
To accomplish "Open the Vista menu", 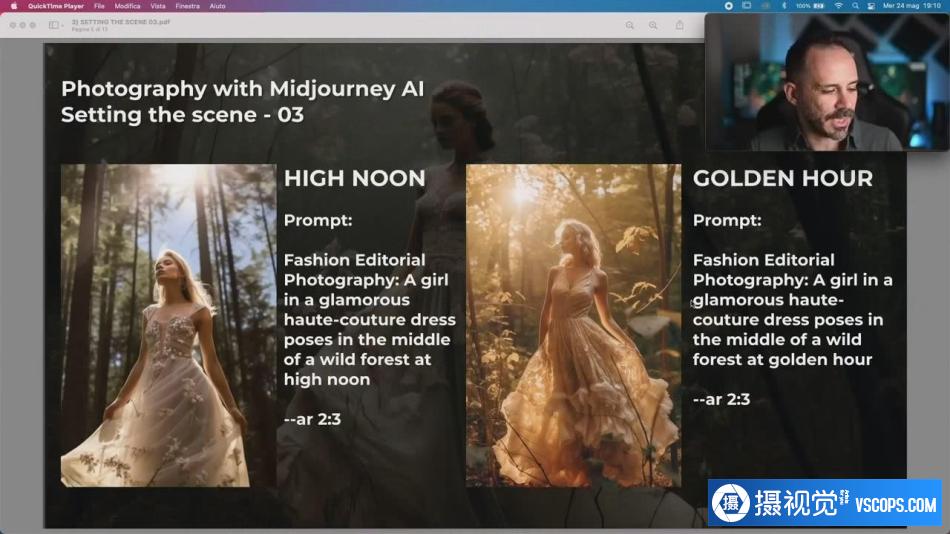I will tap(158, 6).
